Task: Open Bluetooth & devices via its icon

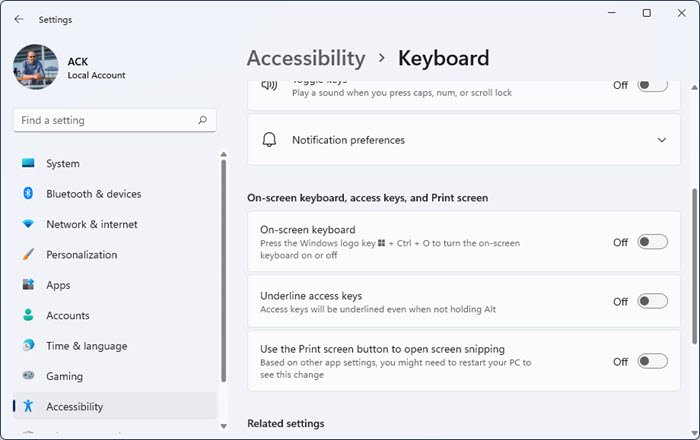Action: pos(28,194)
